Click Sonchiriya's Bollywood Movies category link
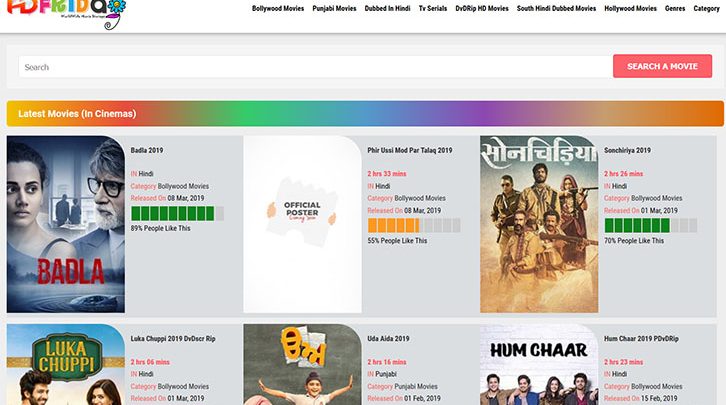The height and width of the screenshot is (405, 726). (x=657, y=198)
